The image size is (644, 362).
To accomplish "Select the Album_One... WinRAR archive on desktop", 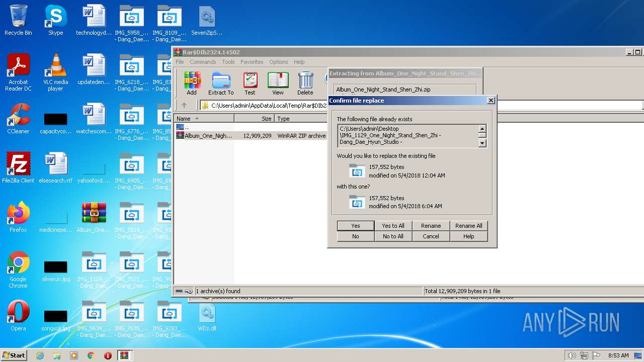I will [x=94, y=218].
